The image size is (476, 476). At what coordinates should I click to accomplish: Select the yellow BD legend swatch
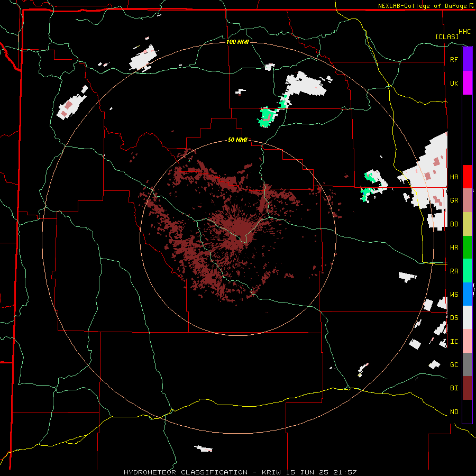click(467, 224)
